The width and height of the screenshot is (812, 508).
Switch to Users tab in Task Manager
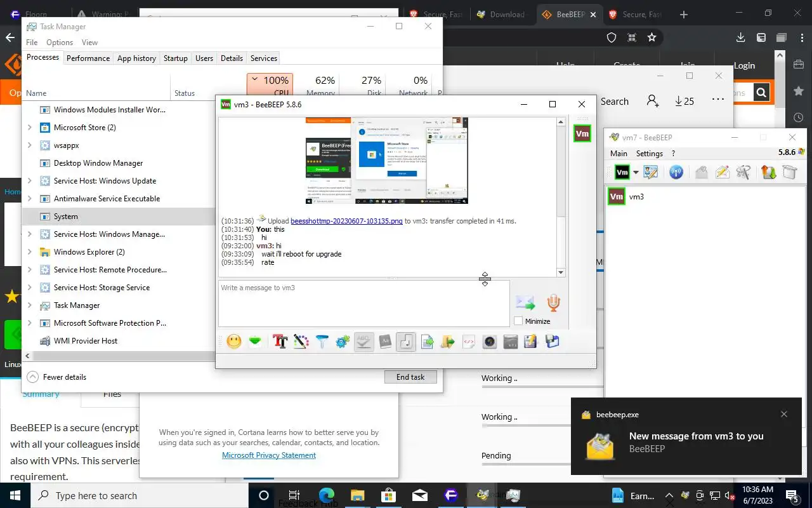click(204, 58)
